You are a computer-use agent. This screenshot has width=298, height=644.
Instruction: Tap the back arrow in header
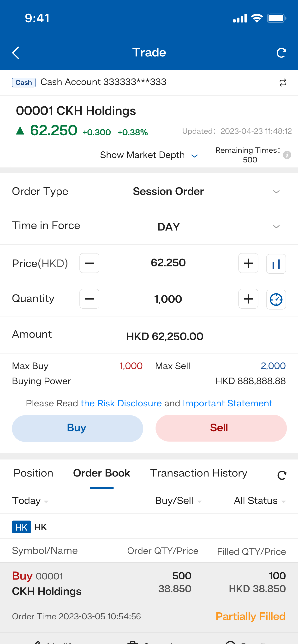[16, 53]
